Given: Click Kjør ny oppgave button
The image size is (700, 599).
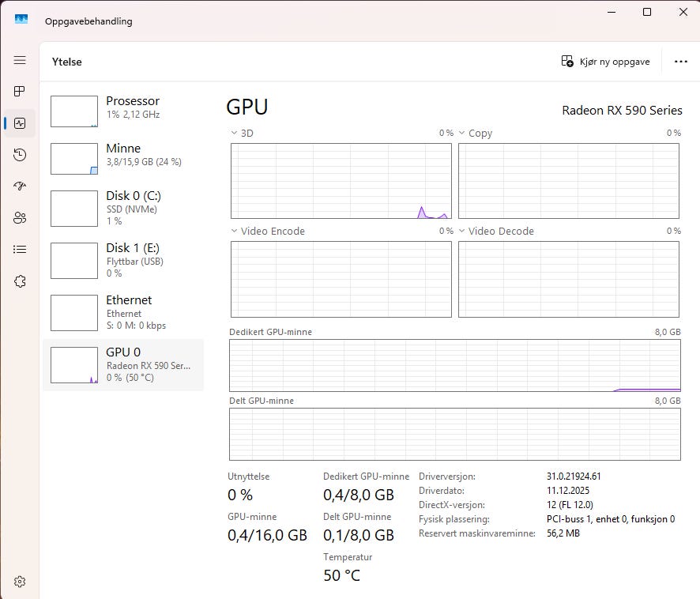Looking at the screenshot, I should coord(605,61).
